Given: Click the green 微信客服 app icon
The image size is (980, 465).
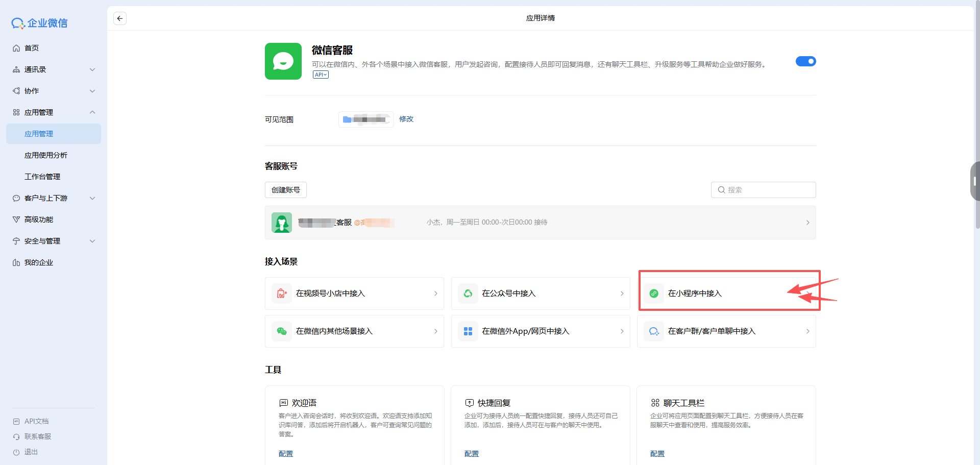Looking at the screenshot, I should point(283,61).
